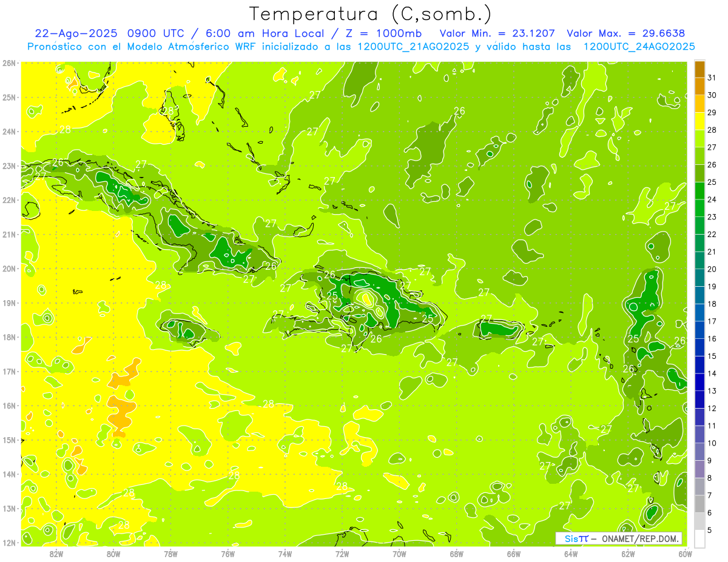The height and width of the screenshot is (562, 728).
Task: Click the color bar label "8"
Action: click(x=709, y=478)
